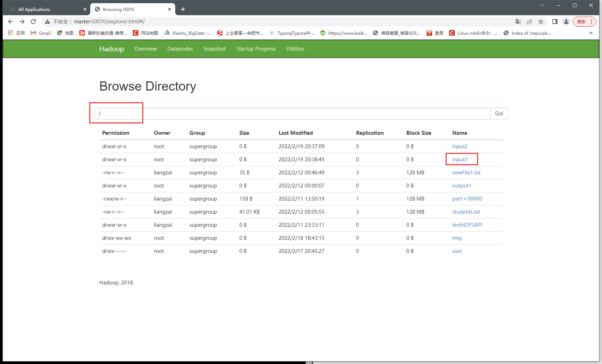
Task: Open the part-r-00000 file link
Action: pyautogui.click(x=467, y=199)
